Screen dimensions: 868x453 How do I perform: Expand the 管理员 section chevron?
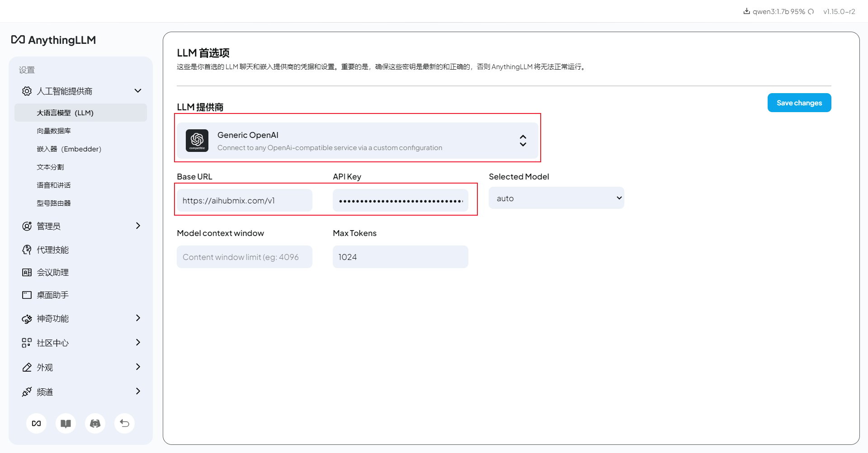(138, 226)
